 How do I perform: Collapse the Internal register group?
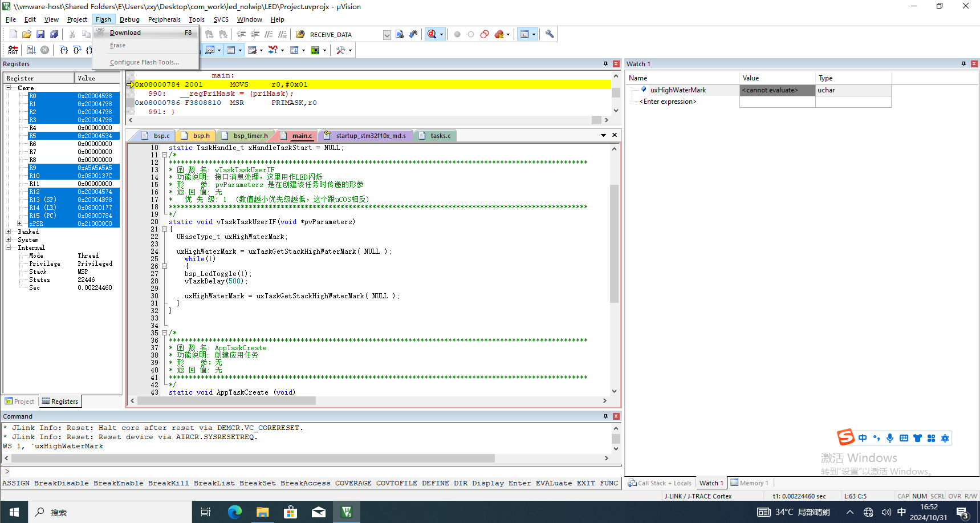[9, 248]
